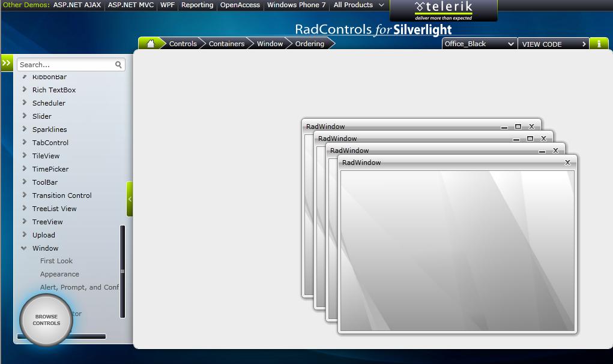Expand the Scheduler tree node
Screen dimensions: 613x364
tap(24, 103)
